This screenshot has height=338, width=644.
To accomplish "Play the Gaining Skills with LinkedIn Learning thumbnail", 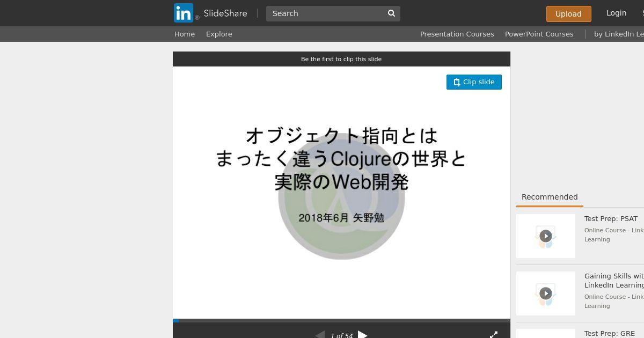I will pos(546,293).
